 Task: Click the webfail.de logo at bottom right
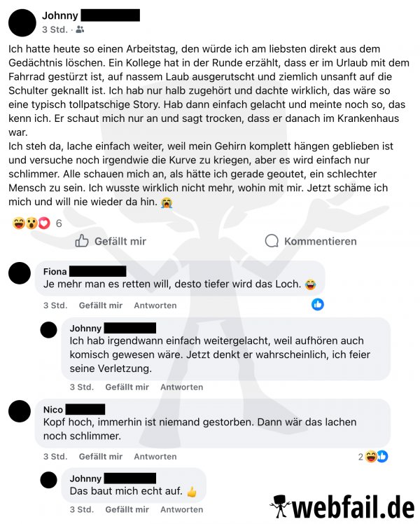click(342, 506)
